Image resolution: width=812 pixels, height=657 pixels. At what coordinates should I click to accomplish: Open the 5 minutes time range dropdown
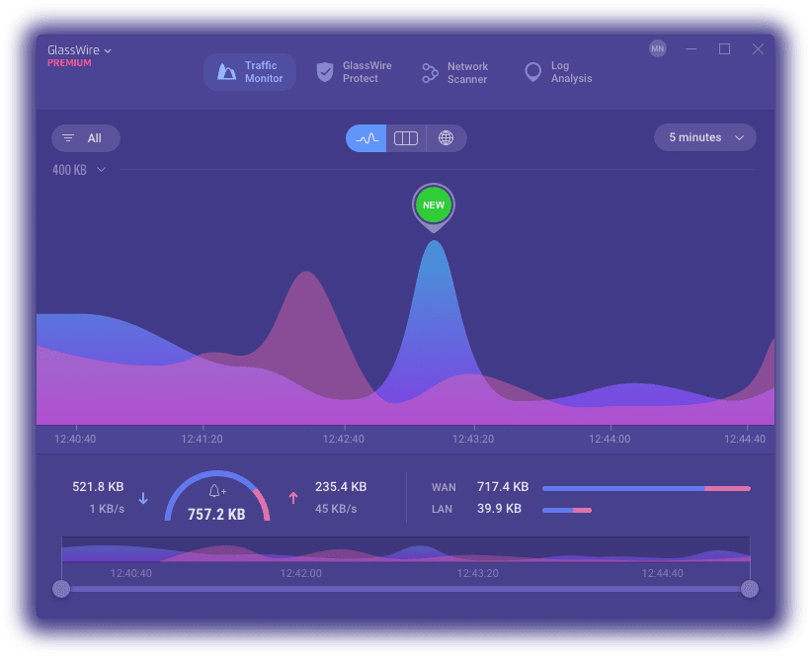(x=704, y=137)
